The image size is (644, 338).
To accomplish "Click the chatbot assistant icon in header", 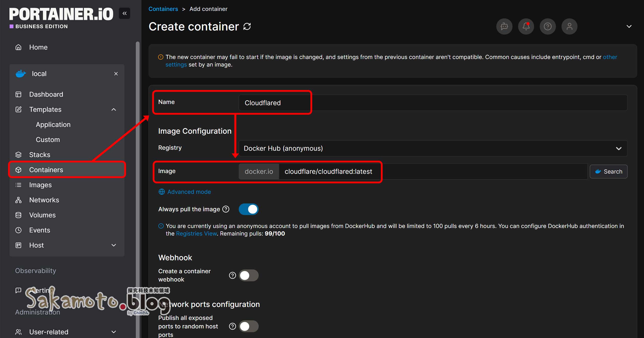I will tap(504, 26).
